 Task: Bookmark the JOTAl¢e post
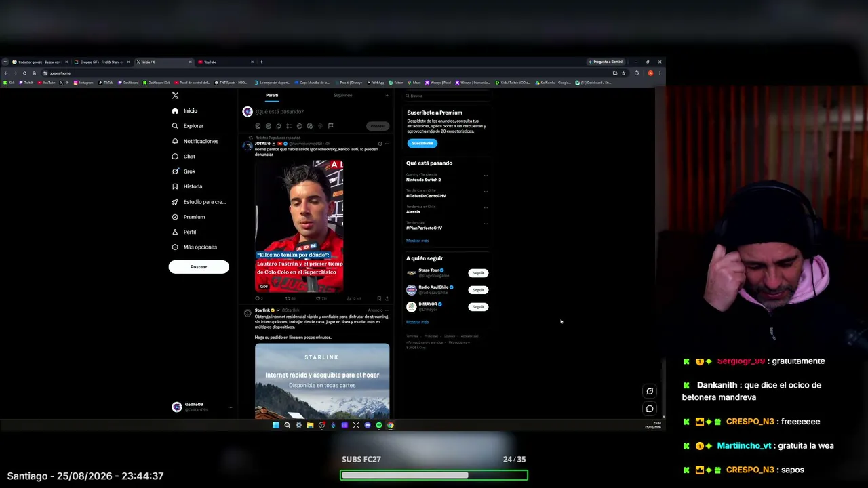(x=379, y=298)
